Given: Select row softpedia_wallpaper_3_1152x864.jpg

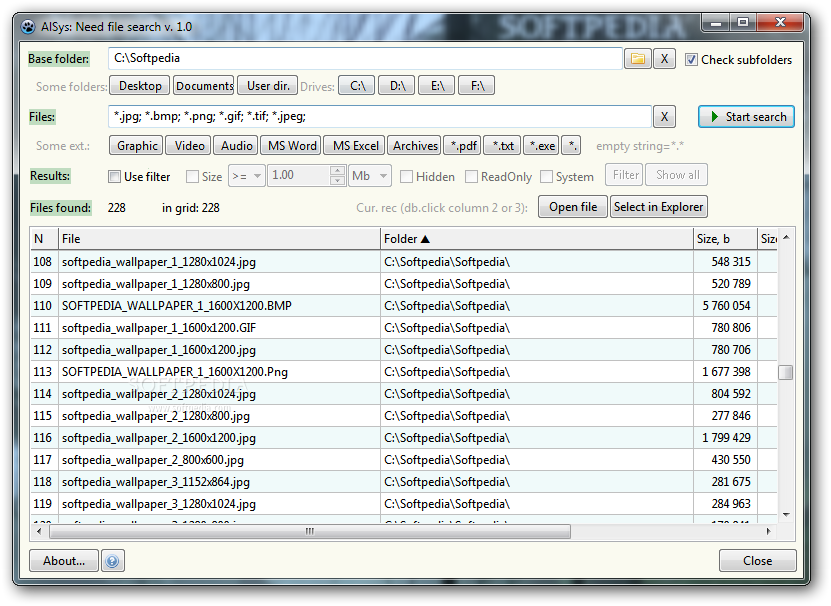Looking at the screenshot, I should 403,482.
